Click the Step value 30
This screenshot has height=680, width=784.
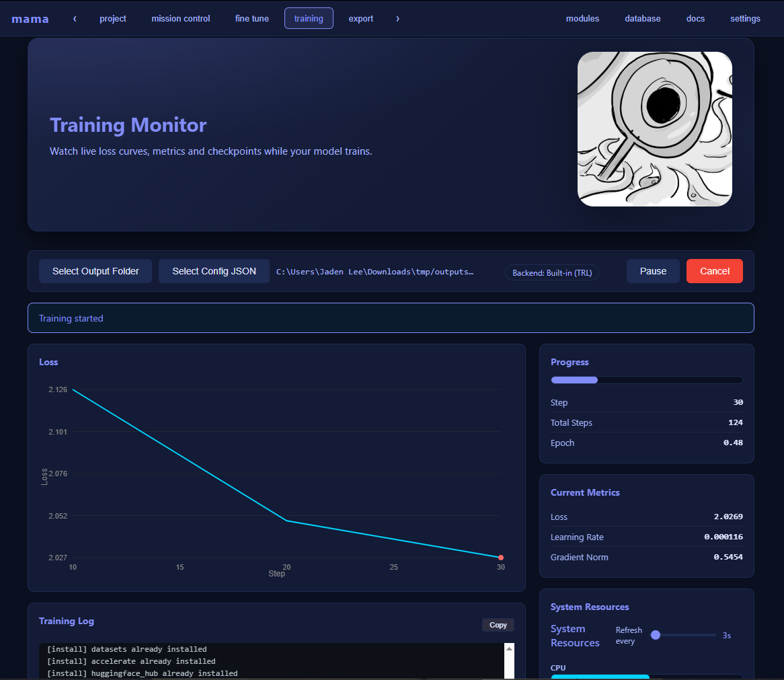[738, 402]
